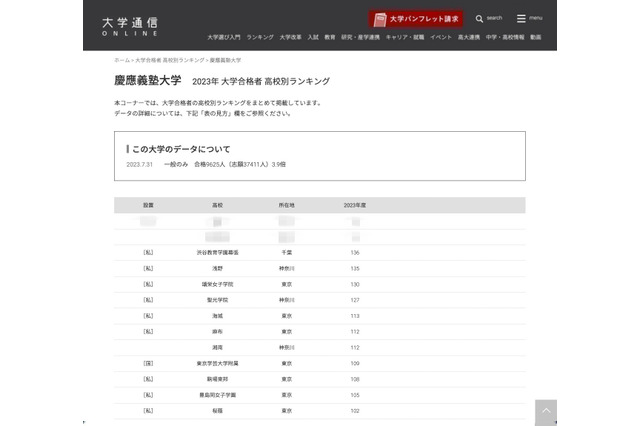This screenshot has height=426, width=640.
Task: Open the hamburger menu icon
Action: click(x=521, y=18)
